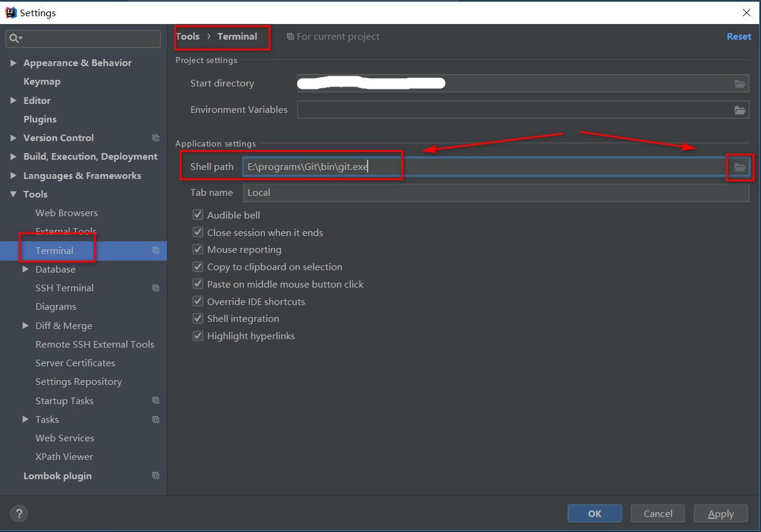
Task: Expand the Diff & Merge node arrow
Action: (25, 325)
